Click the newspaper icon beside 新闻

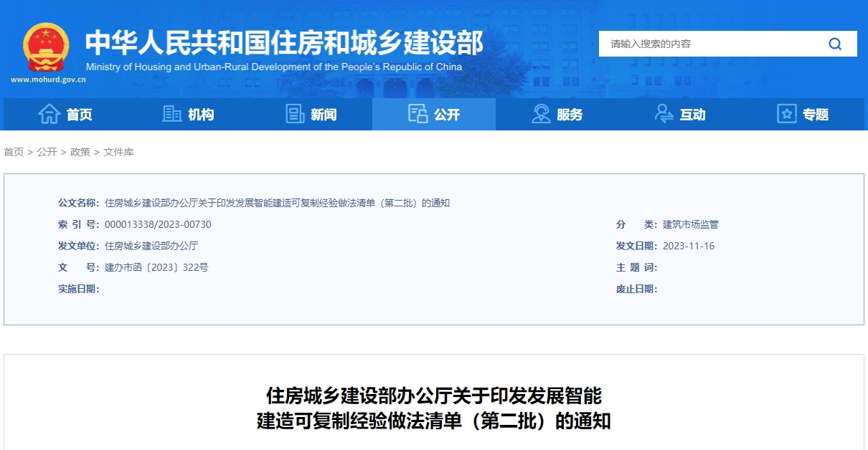click(295, 114)
